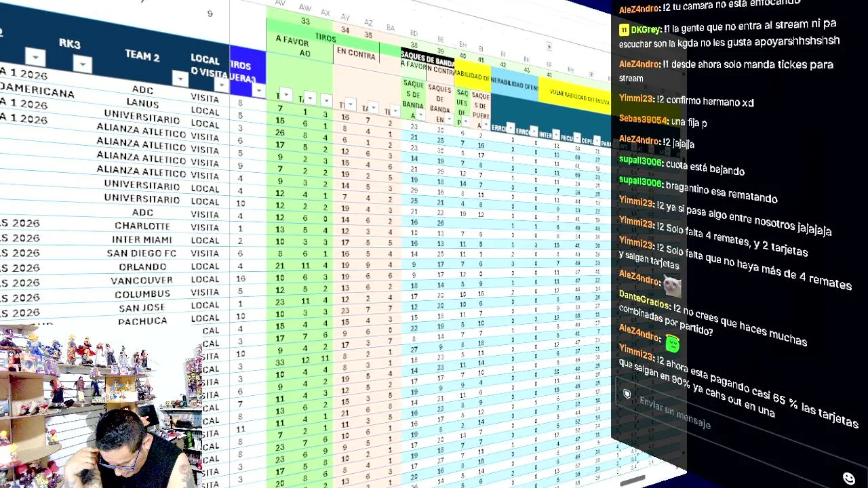Select column header AV
This screenshot has width=868, height=488.
pyautogui.click(x=280, y=4)
